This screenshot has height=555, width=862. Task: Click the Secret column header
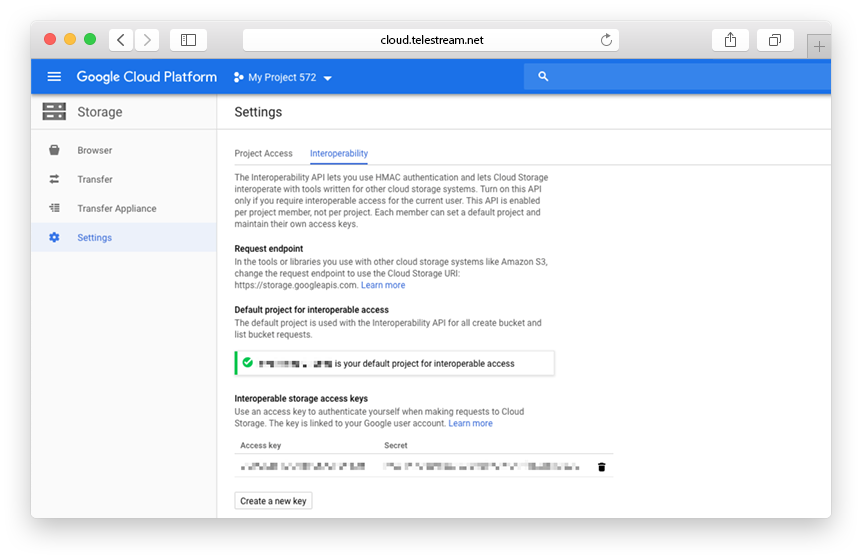pos(396,445)
